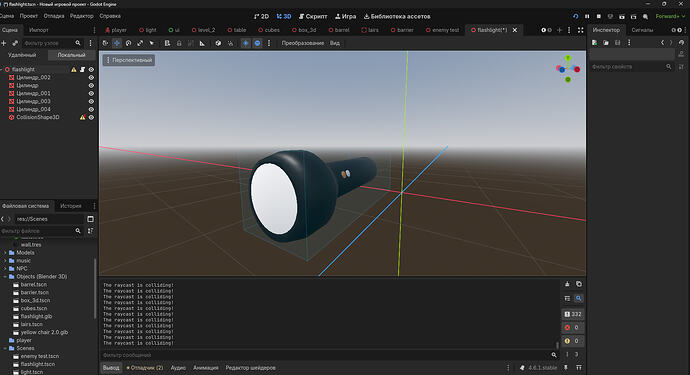Toggle preview sun light icon
The image size is (690, 375).
(246, 43)
